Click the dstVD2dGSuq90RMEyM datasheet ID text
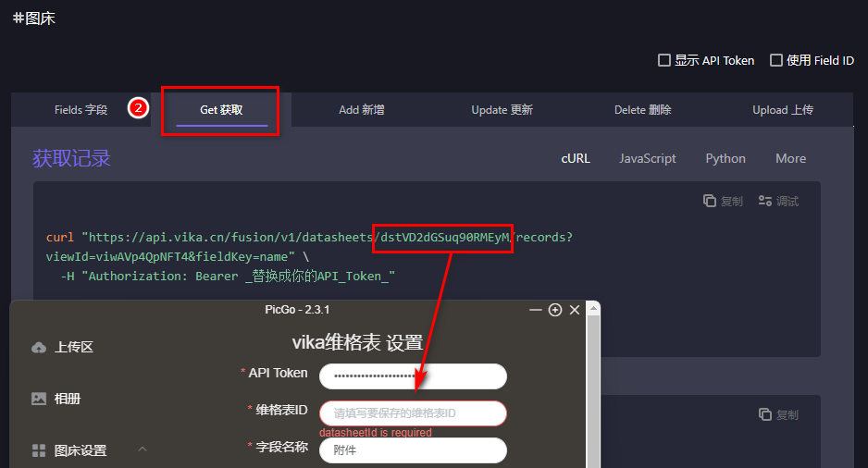Viewport: 868px width, 468px height. [x=444, y=238]
